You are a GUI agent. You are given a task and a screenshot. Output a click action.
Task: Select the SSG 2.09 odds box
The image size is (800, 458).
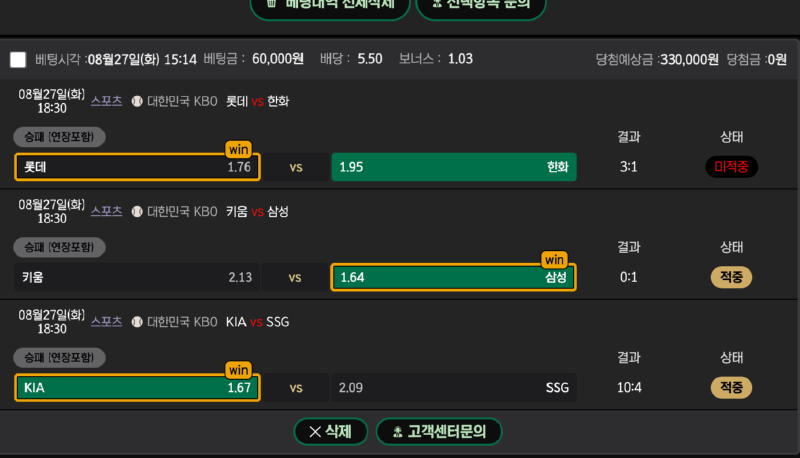click(x=454, y=388)
